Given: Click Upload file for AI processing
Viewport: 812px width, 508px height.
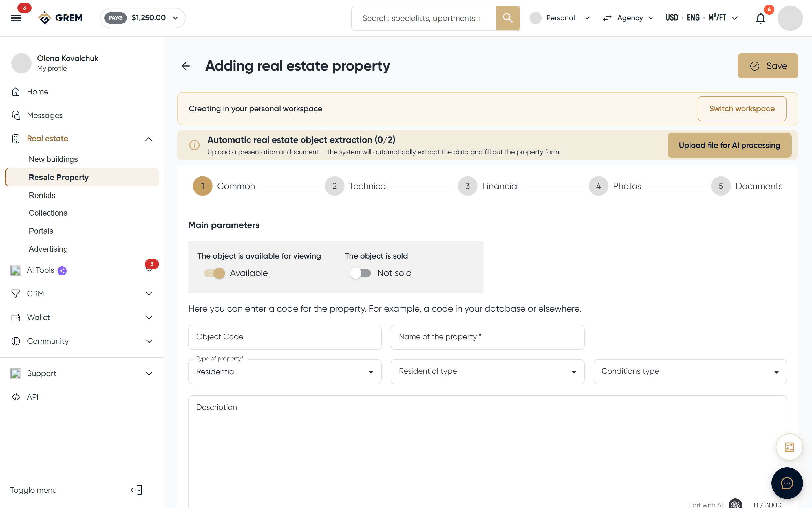Looking at the screenshot, I should tap(729, 145).
